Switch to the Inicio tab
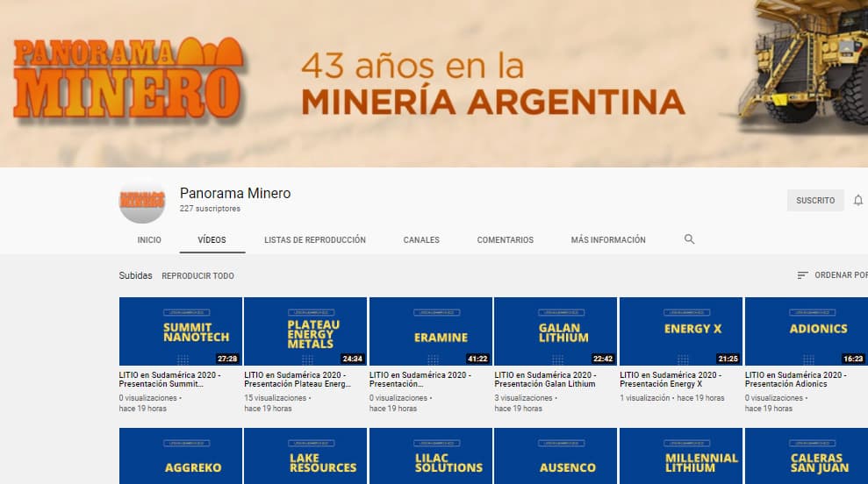The height and width of the screenshot is (484, 868). point(149,239)
